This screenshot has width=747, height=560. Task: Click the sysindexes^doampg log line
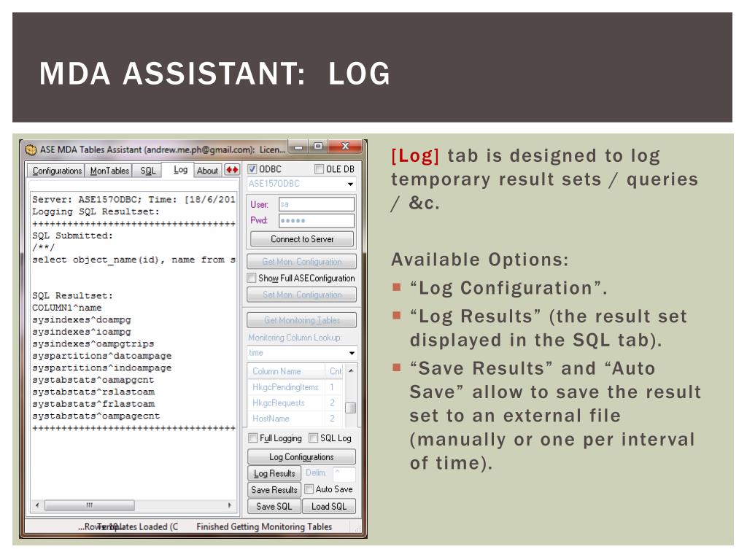pos(82,319)
